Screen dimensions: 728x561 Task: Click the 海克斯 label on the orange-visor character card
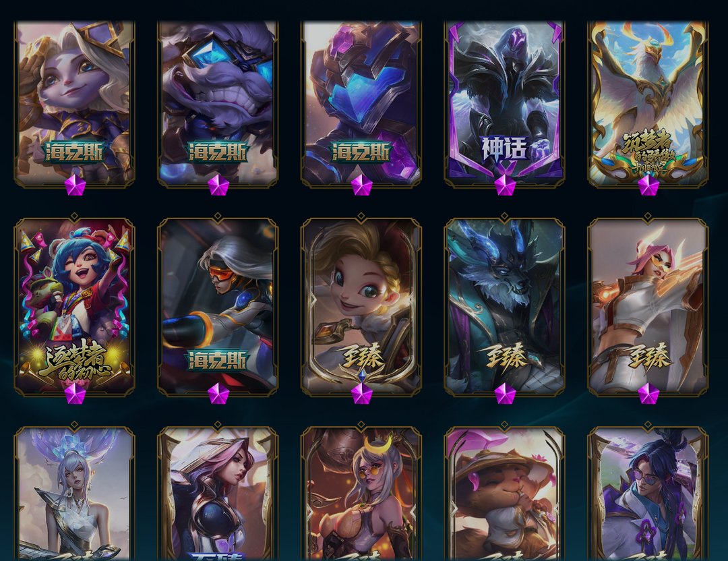pos(218,360)
